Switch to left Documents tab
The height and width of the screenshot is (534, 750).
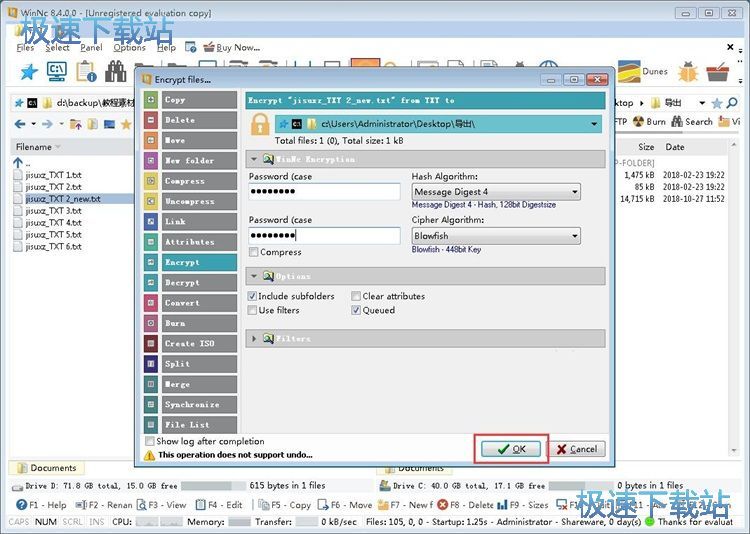[x=47, y=467]
